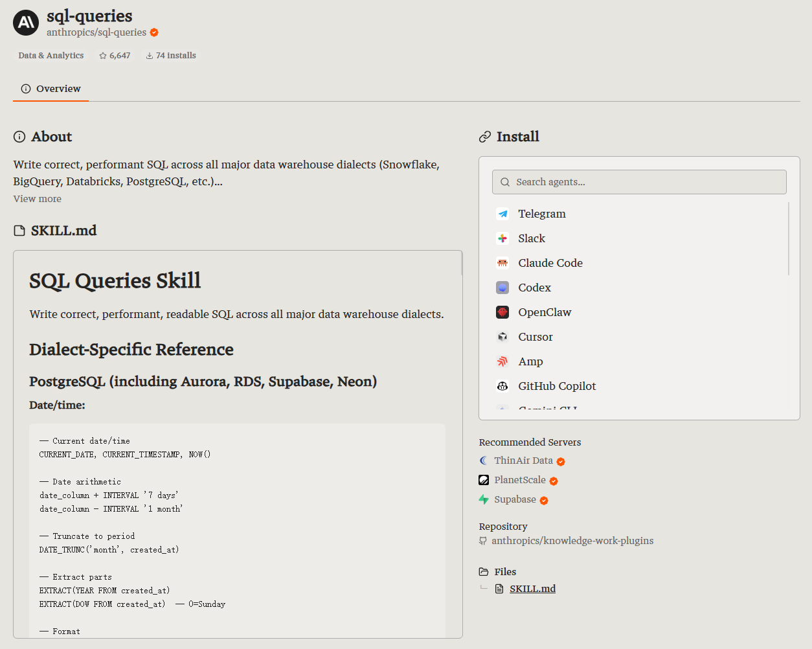Choose the Amp agent icon

pos(502,361)
